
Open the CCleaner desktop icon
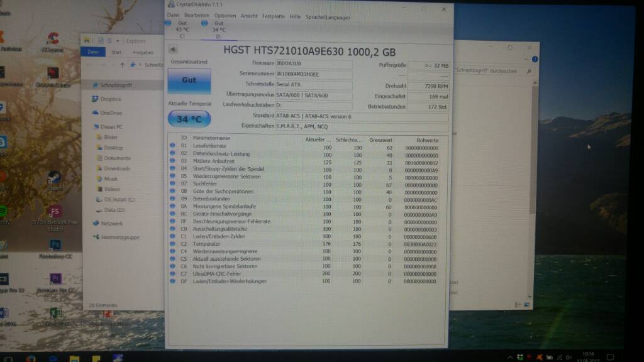click(53, 42)
